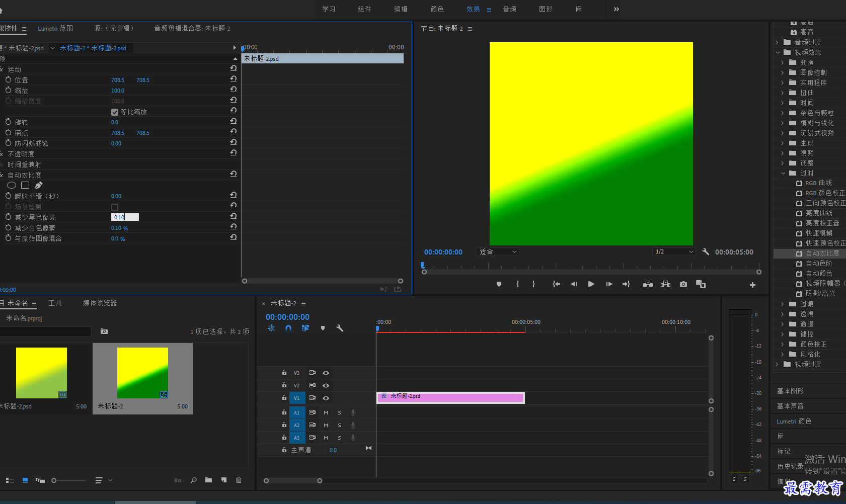Click the Add Marker button in program monitor

[x=499, y=284]
